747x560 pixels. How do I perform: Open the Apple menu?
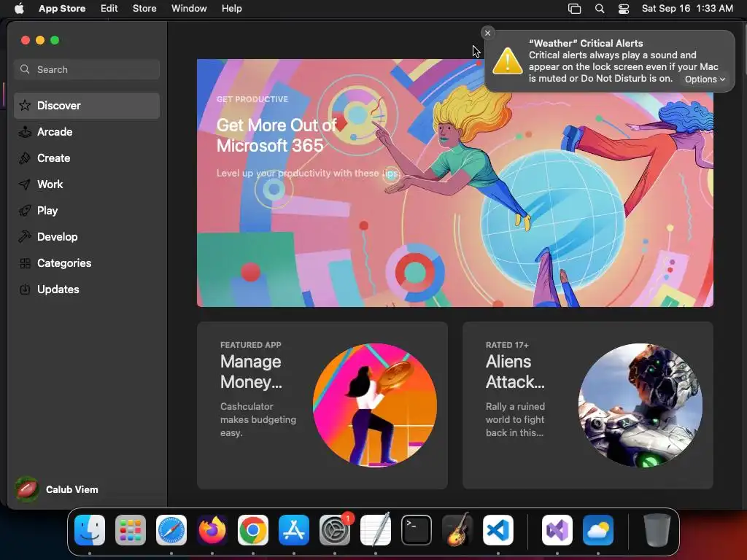(19, 9)
